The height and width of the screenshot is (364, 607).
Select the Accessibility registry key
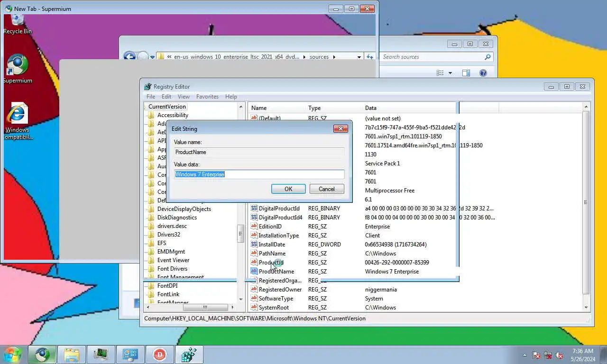pyautogui.click(x=173, y=115)
